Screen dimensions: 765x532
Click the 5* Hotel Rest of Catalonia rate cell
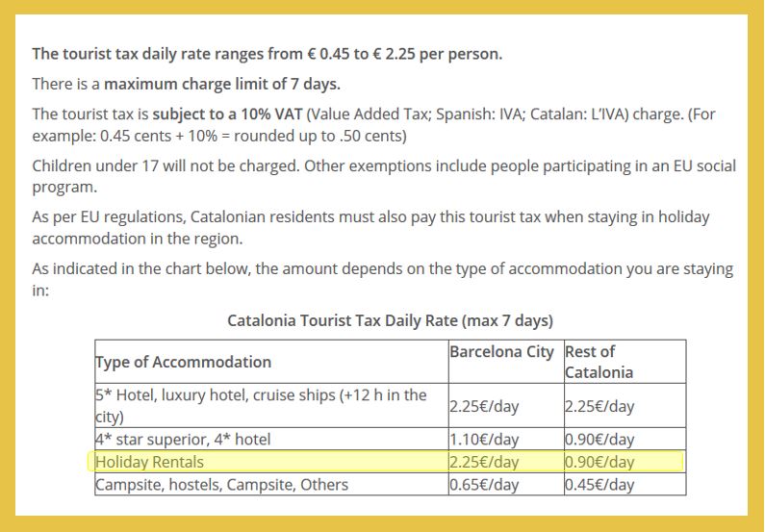pyautogui.click(x=625, y=406)
